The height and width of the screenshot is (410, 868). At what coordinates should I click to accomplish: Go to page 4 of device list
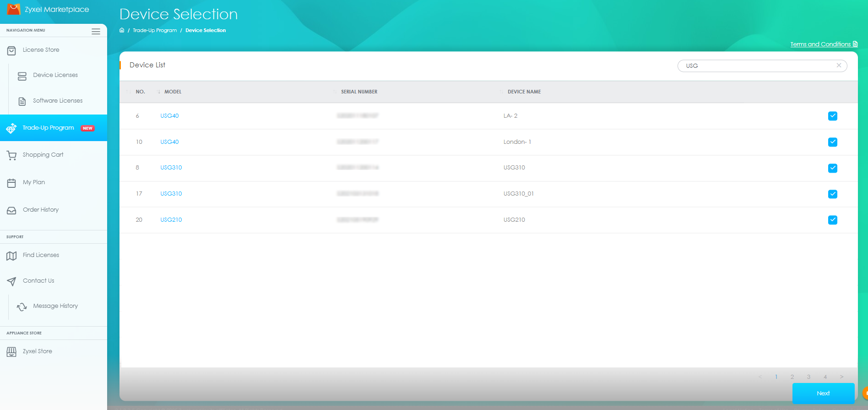pos(825,377)
